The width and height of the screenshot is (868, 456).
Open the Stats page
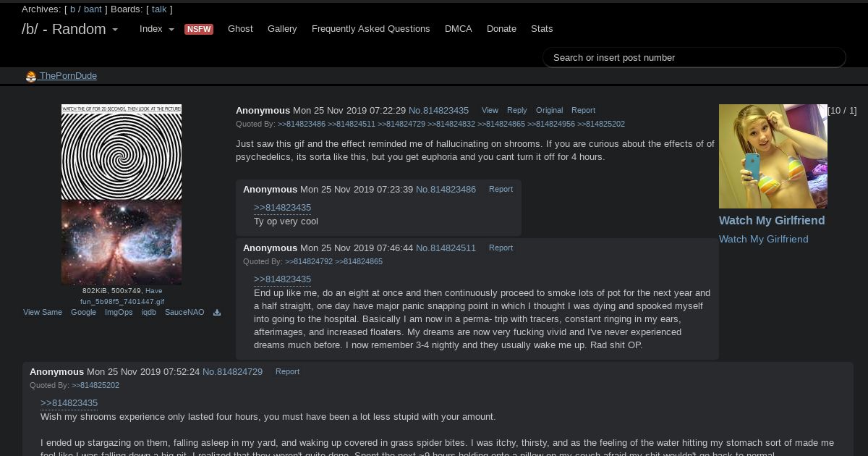542,29
